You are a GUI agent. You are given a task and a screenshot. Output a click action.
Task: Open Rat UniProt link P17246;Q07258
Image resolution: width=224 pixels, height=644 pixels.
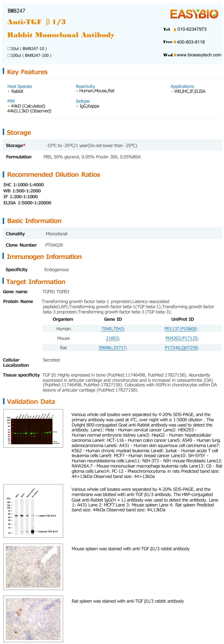click(x=181, y=348)
